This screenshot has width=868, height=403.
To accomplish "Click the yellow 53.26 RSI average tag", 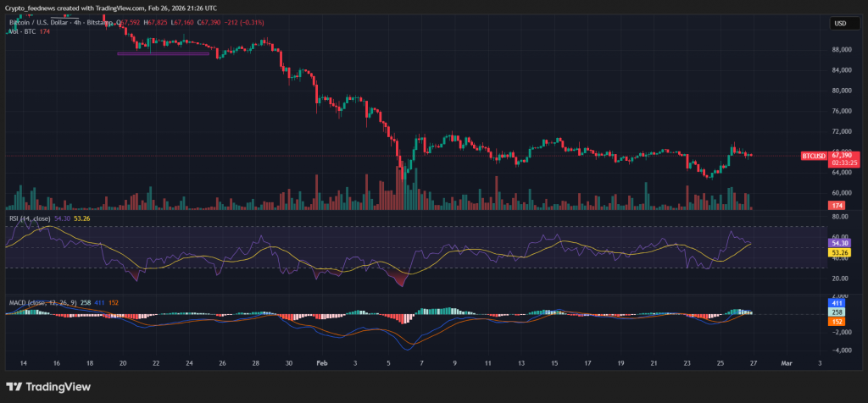I will coord(839,252).
